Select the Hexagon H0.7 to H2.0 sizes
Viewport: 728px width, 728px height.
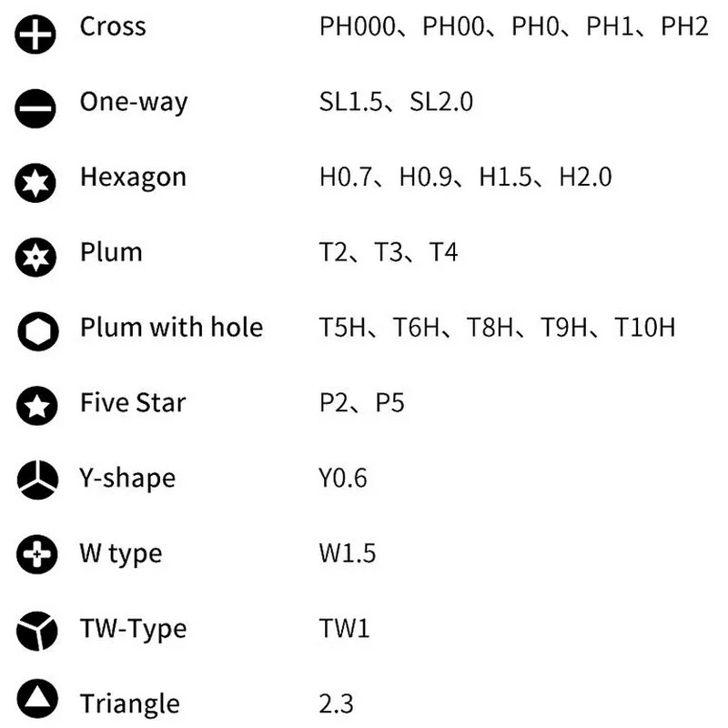tap(465, 177)
